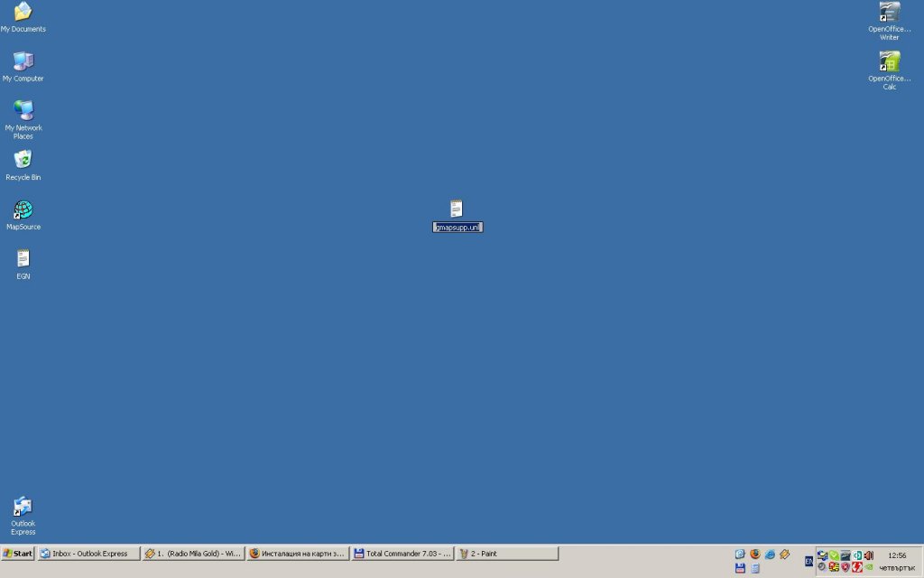Launch Internet Explorer from quick launch

pos(770,554)
